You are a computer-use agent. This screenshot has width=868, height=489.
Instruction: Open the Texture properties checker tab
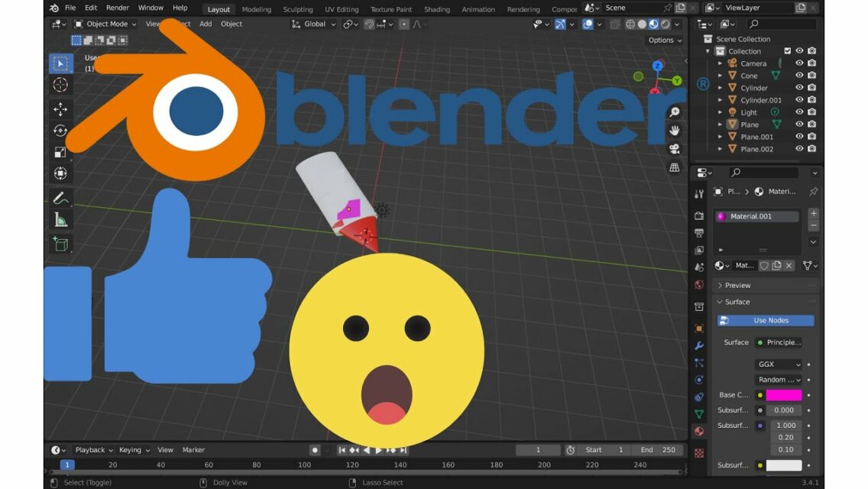click(x=699, y=453)
